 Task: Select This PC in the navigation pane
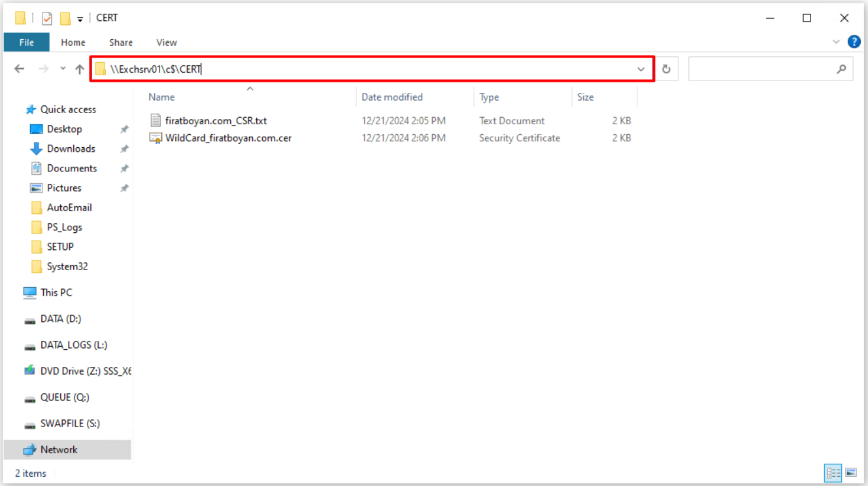pyautogui.click(x=56, y=292)
